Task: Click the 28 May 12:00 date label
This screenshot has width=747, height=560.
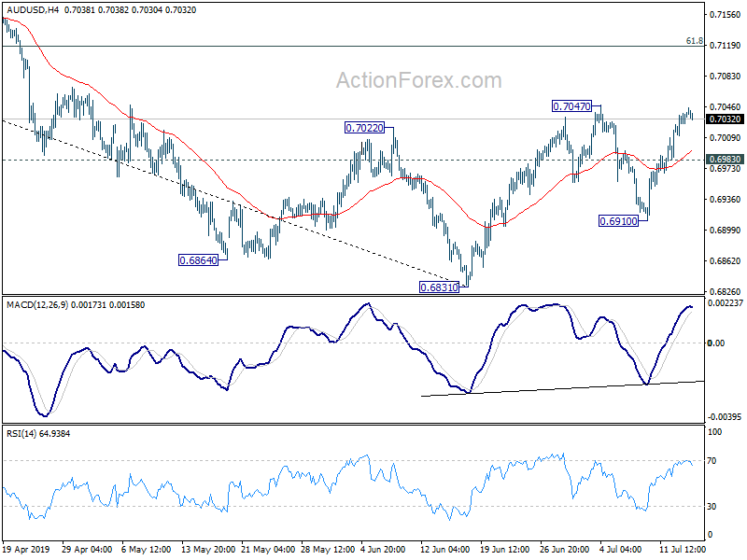Action: (328, 549)
